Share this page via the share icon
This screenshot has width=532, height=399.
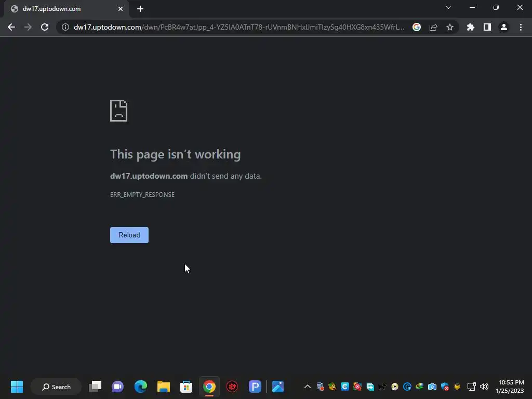[433, 27]
